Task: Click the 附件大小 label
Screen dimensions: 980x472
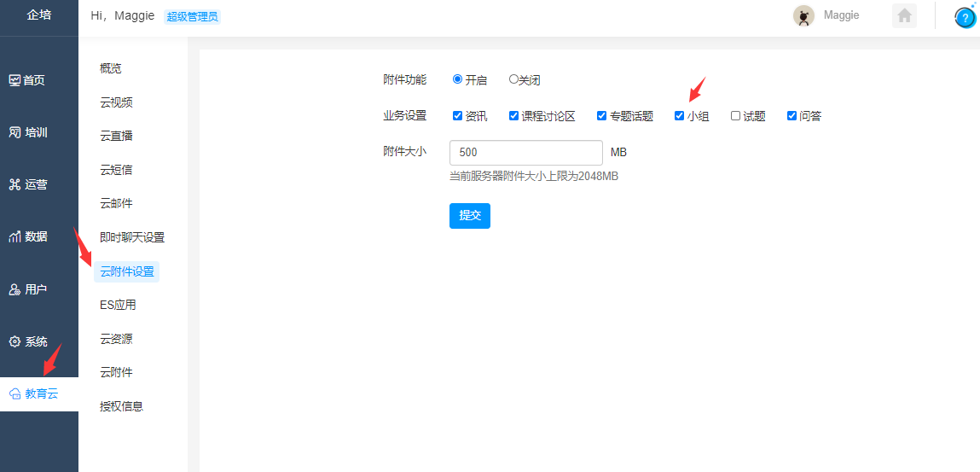Action: point(405,151)
